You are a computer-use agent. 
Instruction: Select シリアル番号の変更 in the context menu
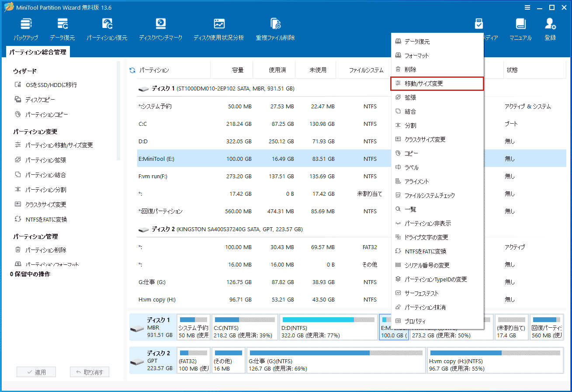(437, 265)
